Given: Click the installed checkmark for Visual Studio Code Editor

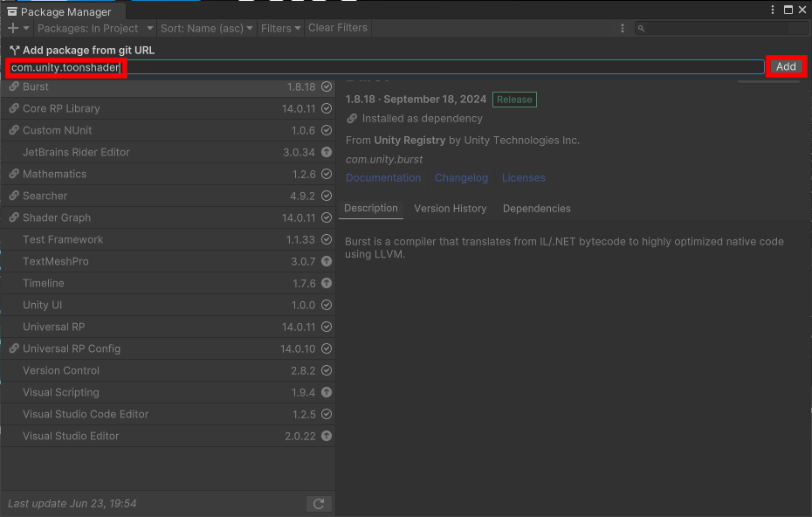Looking at the screenshot, I should [327, 414].
